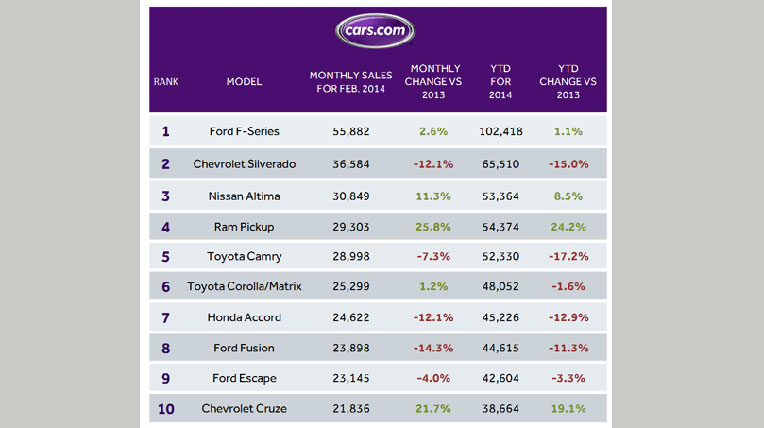This screenshot has height=428, width=764.
Task: Select the MODEL column header
Action: tap(244, 81)
